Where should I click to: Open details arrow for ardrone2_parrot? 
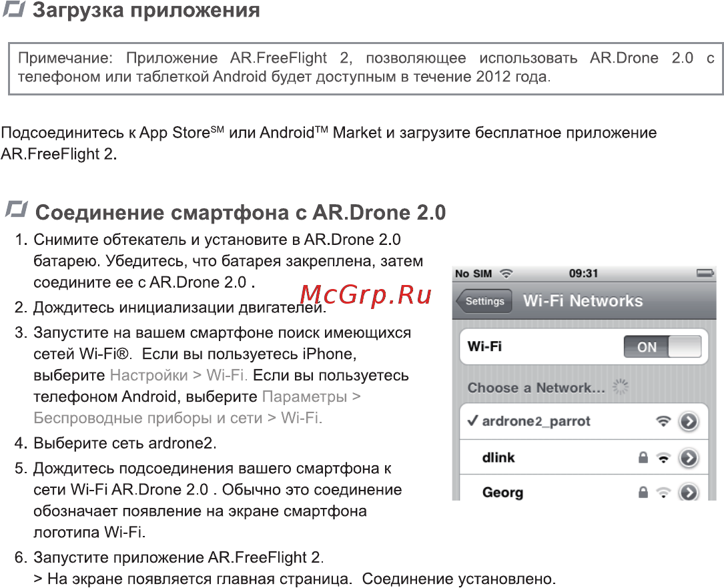(x=689, y=421)
